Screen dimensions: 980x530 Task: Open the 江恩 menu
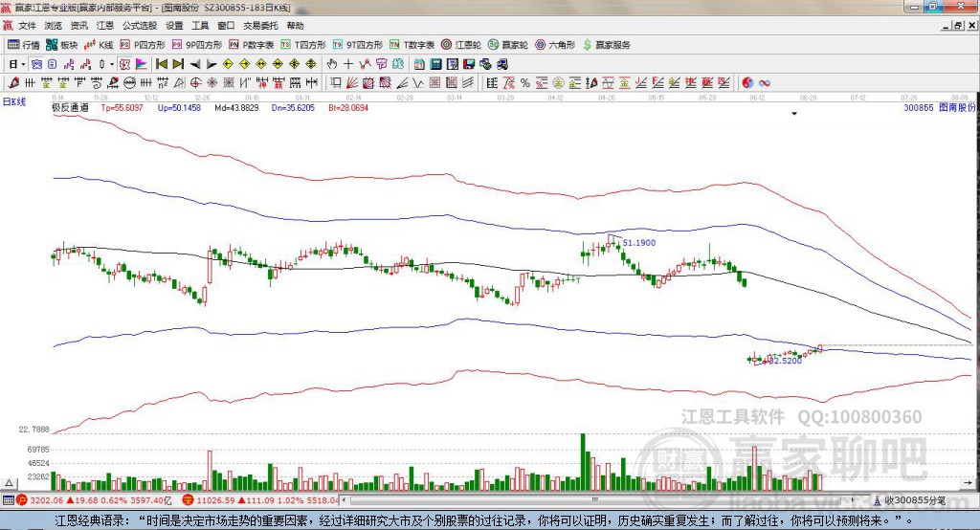(105, 26)
